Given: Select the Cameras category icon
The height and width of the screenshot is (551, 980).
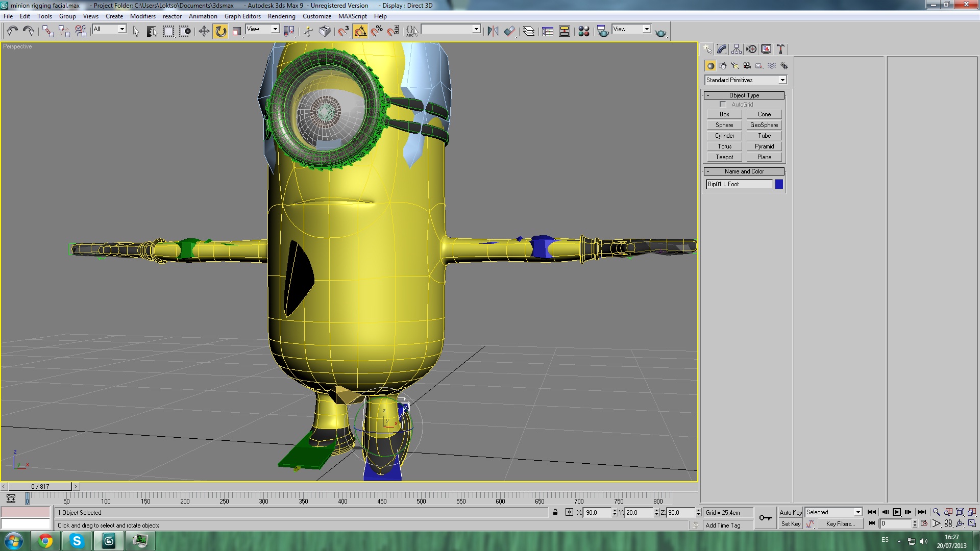Looking at the screenshot, I should (747, 66).
